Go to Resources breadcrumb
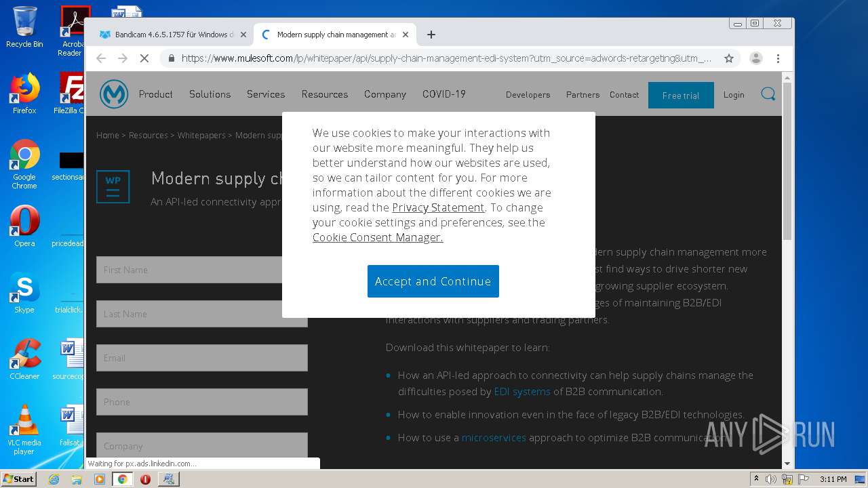The height and width of the screenshot is (488, 868). point(149,136)
